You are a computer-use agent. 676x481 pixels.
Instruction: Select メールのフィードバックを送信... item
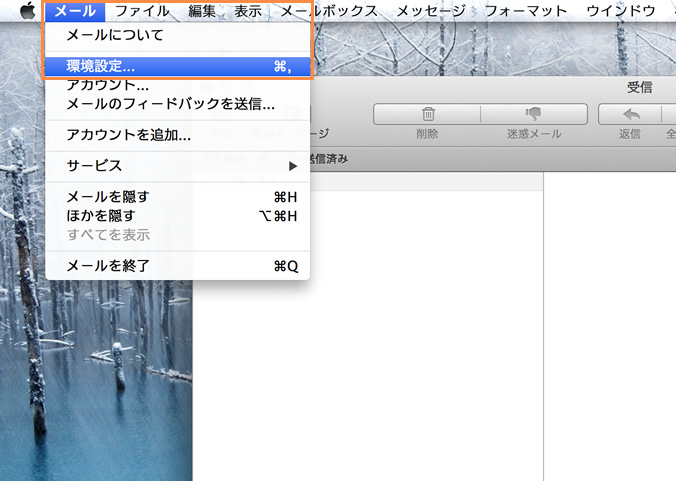pos(170,103)
